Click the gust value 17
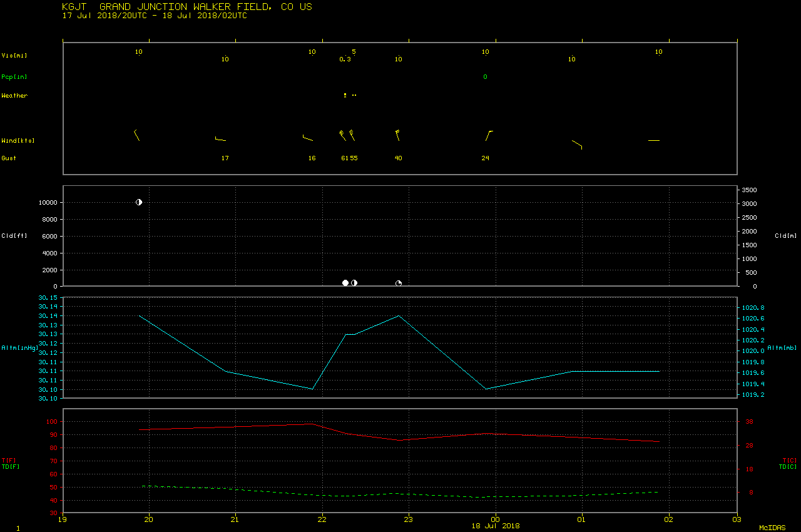801x532 pixels. pos(225,158)
